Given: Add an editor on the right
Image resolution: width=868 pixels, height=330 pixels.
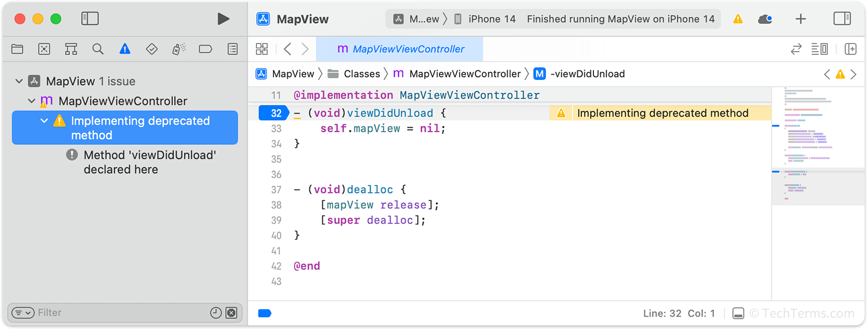Looking at the screenshot, I should pos(851,49).
